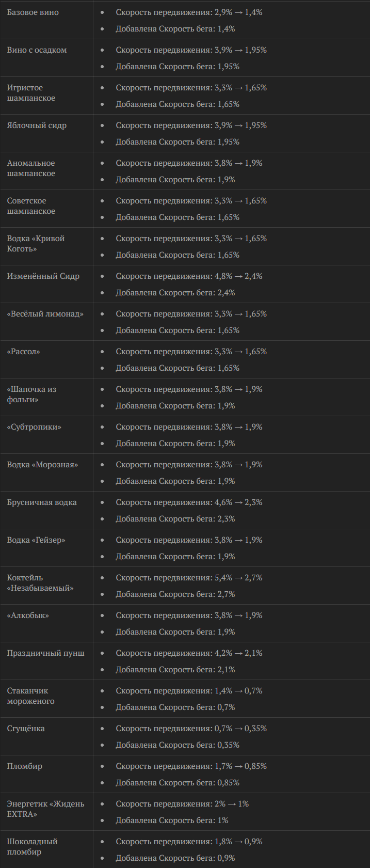Select the Водка «Морозная» row name
The width and height of the screenshot is (370, 868).
(x=42, y=465)
